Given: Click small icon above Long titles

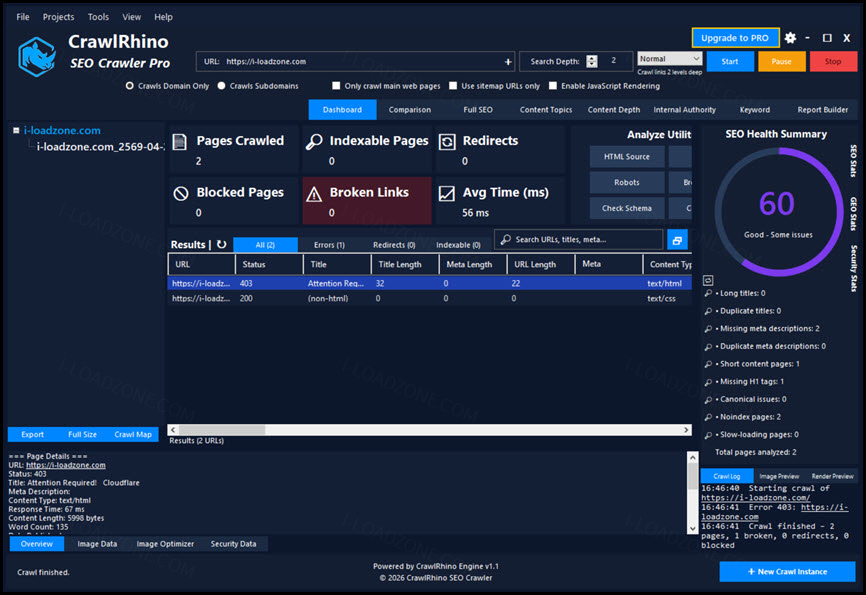Looking at the screenshot, I should click(x=708, y=280).
